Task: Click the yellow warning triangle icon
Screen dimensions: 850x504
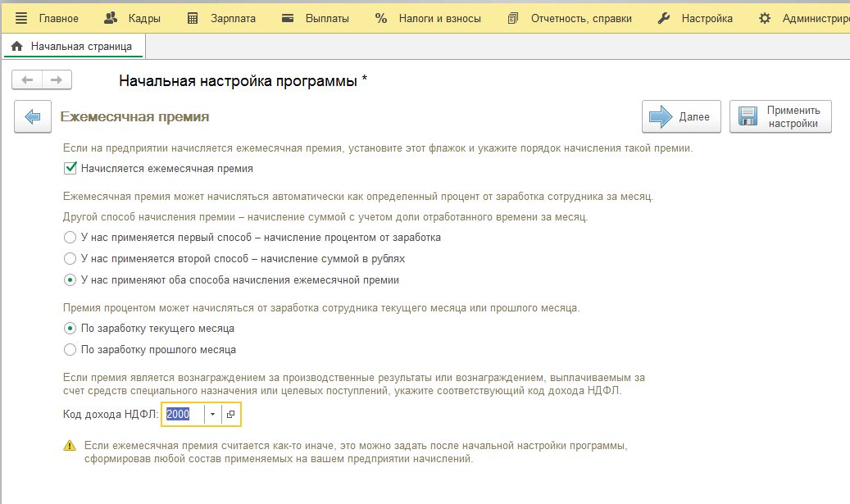Action: point(70,446)
